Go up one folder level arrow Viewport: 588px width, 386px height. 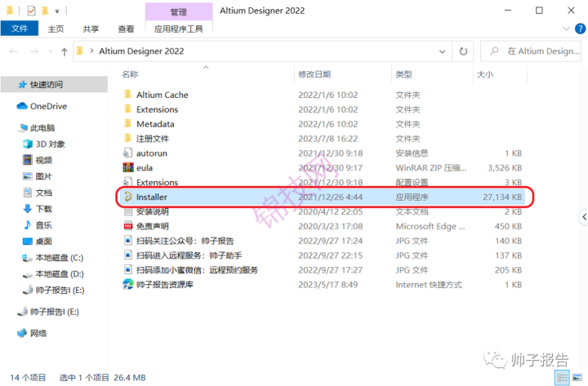coord(65,51)
